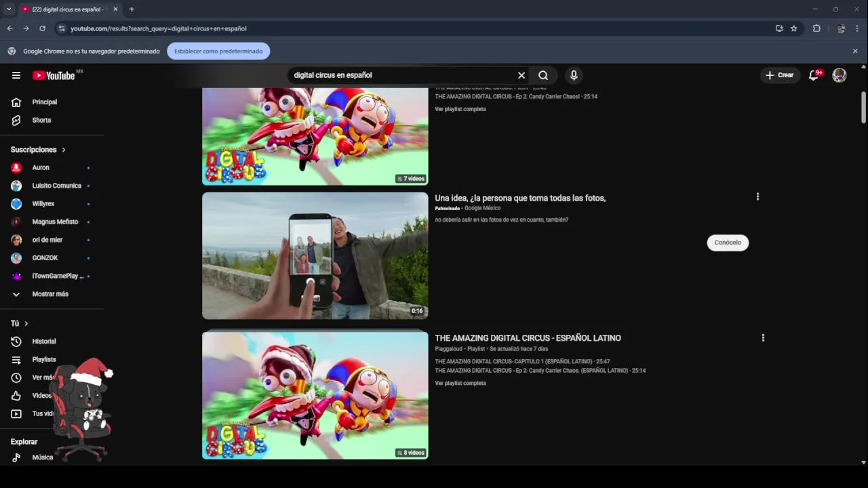
Task: Click Ver playlist completa of the 7-video playlist
Action: pyautogui.click(x=460, y=109)
